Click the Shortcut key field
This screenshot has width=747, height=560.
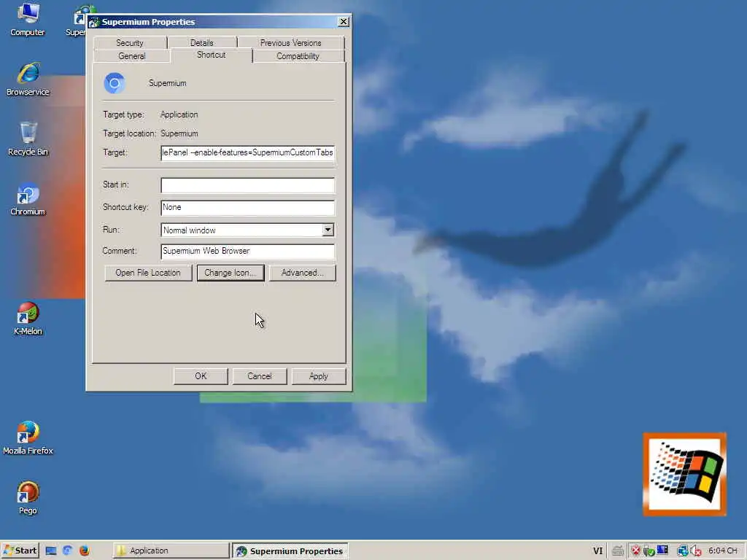pos(248,208)
